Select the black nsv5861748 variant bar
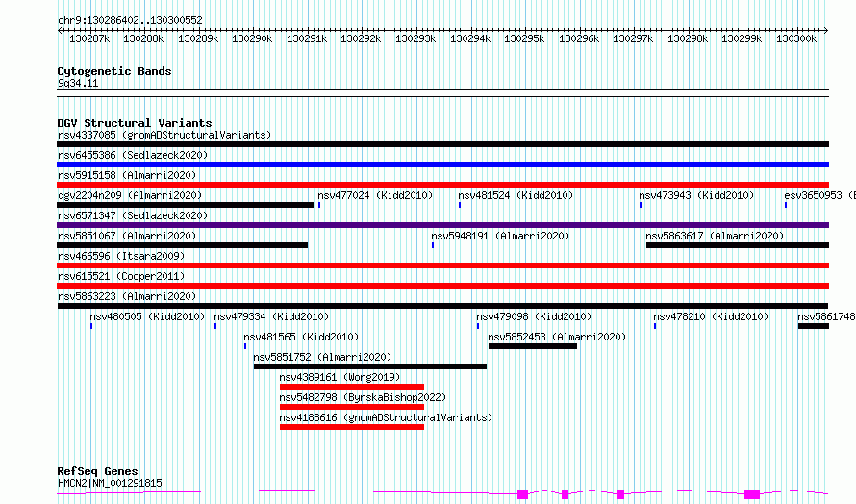The image size is (856, 504). 814,326
